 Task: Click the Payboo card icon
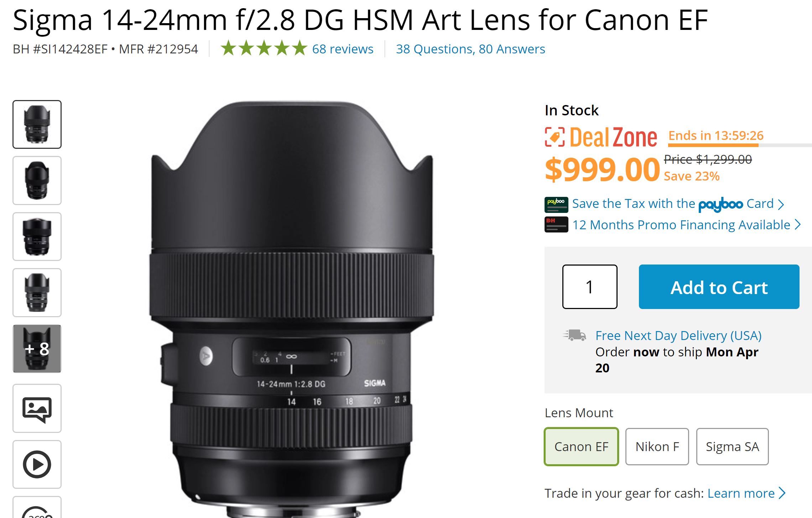tap(556, 204)
